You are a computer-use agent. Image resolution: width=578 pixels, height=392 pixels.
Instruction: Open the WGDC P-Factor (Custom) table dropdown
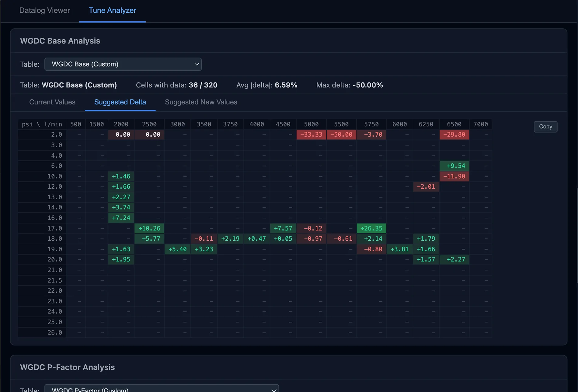[162, 389]
